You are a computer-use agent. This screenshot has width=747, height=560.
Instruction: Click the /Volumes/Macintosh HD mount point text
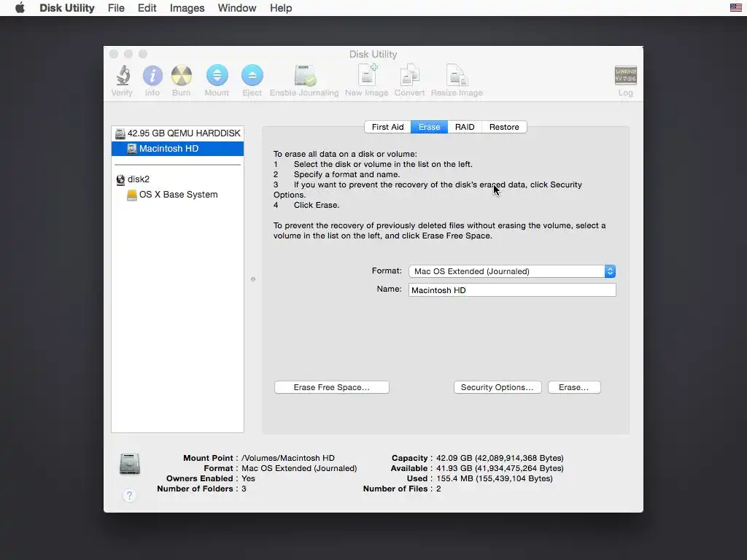coord(287,458)
